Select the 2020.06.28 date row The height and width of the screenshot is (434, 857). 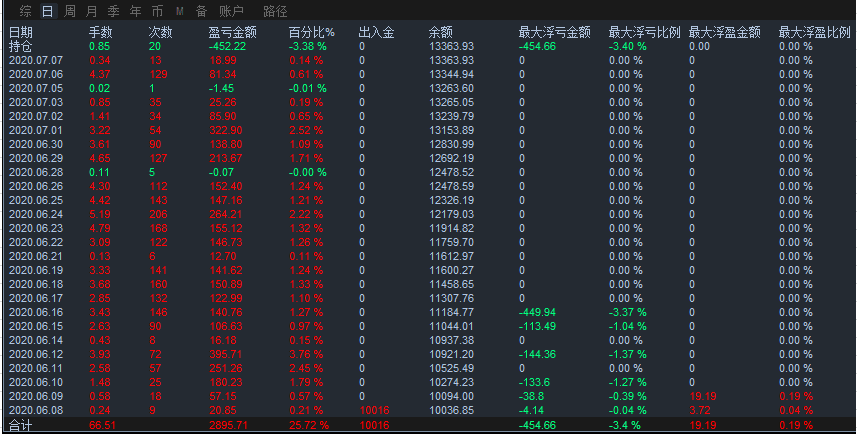click(36, 172)
